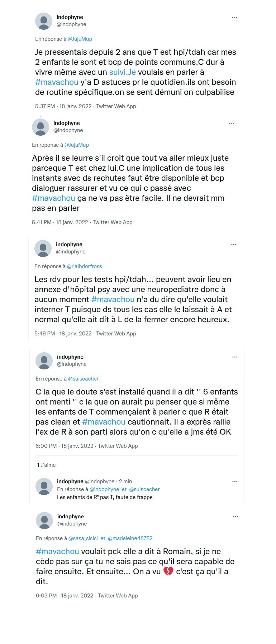Screen dimensions: 276x644
Task: View the '1 J'aime' likes list
Action: pyautogui.click(x=46, y=465)
